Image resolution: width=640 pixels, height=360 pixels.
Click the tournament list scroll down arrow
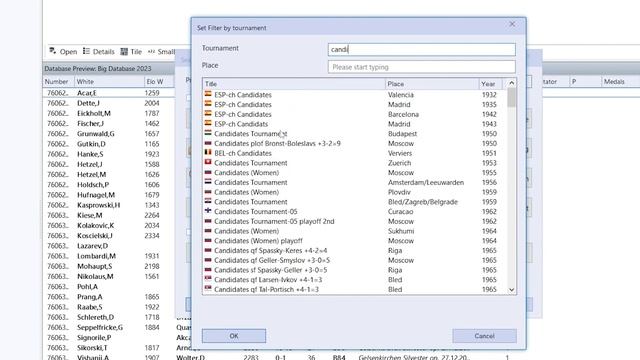pos(511,289)
